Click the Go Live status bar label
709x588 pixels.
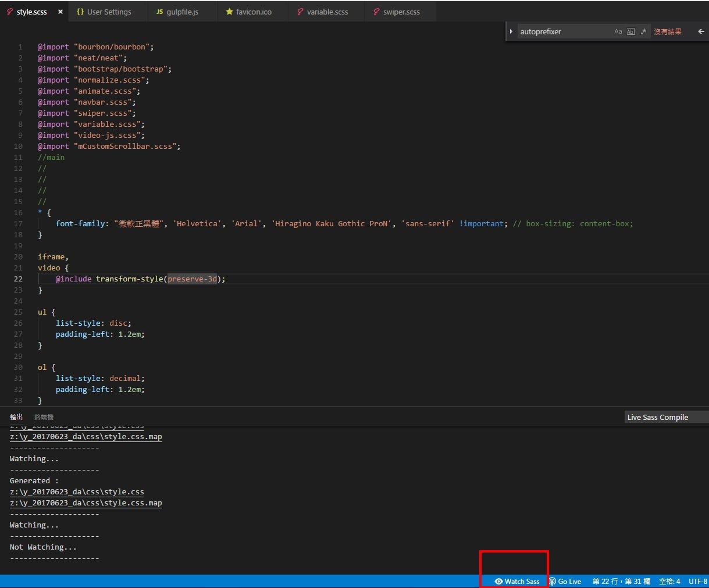coord(569,581)
